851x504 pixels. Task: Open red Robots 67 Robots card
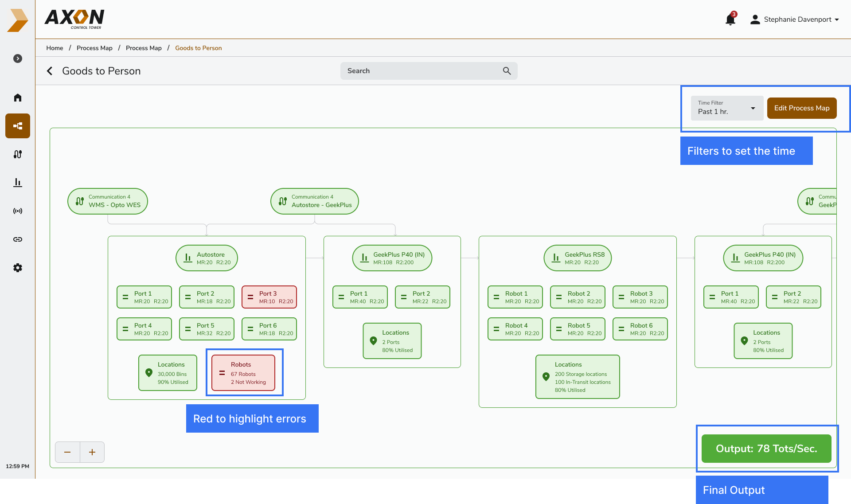(x=243, y=373)
